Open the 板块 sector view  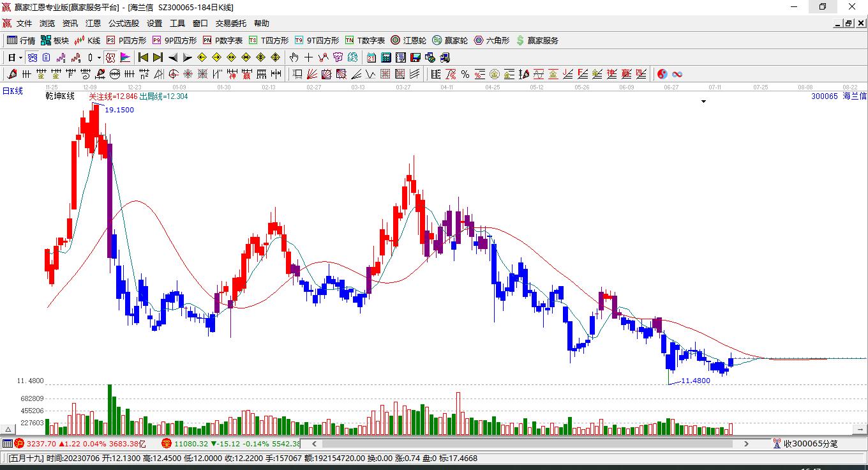(x=55, y=40)
